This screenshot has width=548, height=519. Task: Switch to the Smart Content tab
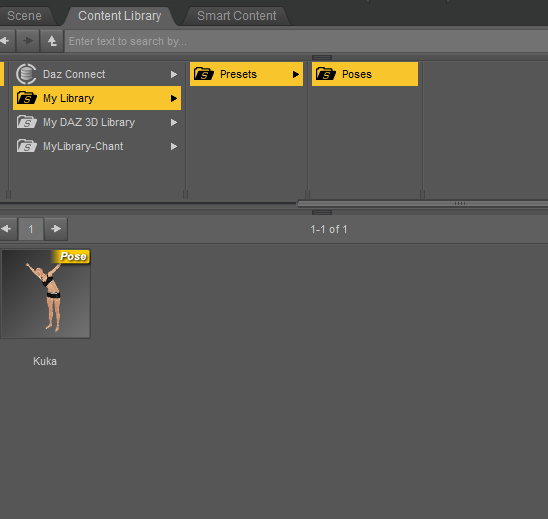tap(237, 16)
